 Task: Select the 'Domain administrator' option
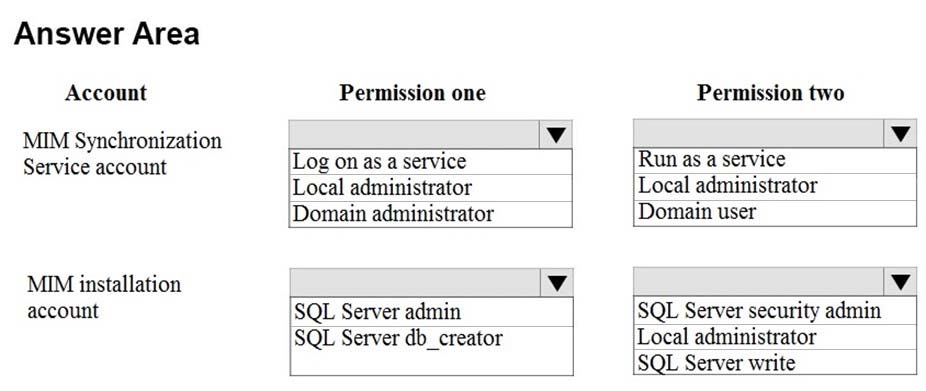(431, 214)
